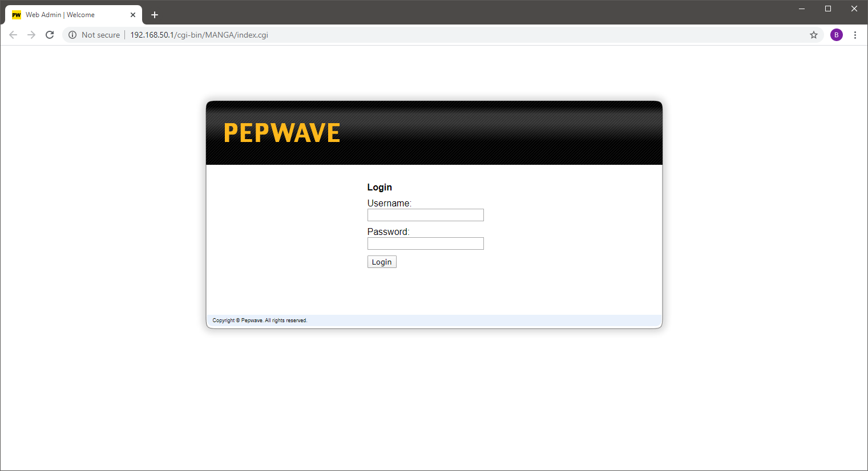Submit the form with the Login button

point(382,262)
